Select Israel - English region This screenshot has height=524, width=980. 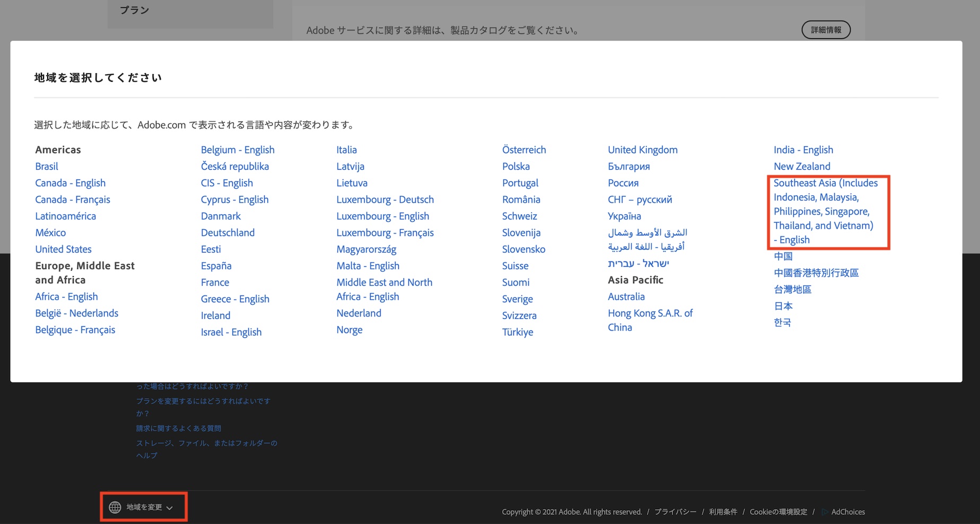[231, 332]
